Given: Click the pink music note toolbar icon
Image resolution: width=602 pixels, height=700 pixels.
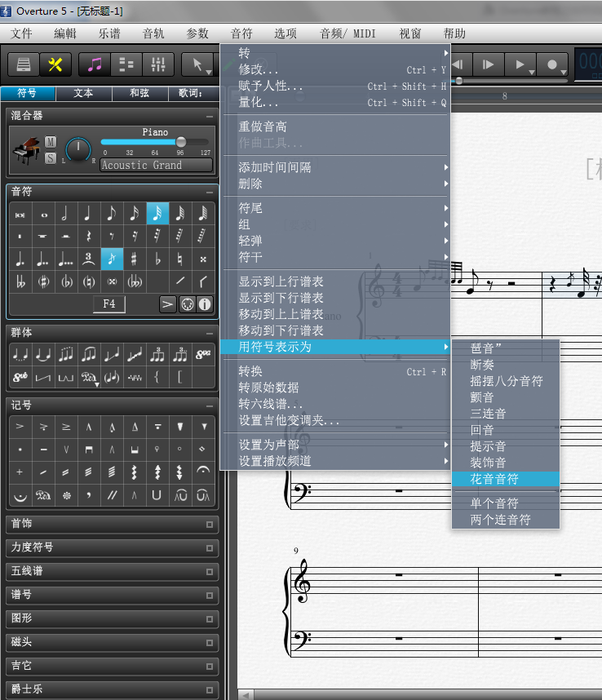Looking at the screenshot, I should coord(95,65).
